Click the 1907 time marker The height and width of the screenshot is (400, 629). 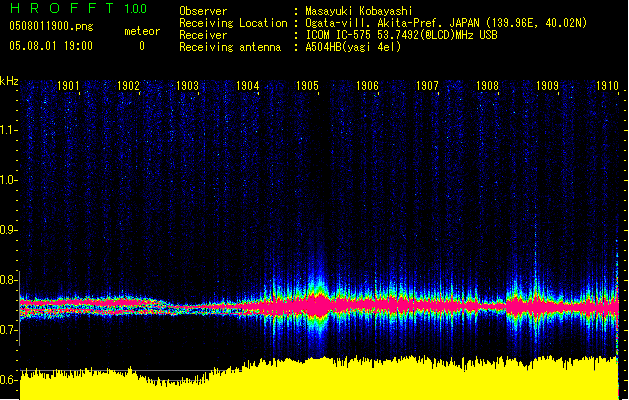427,86
